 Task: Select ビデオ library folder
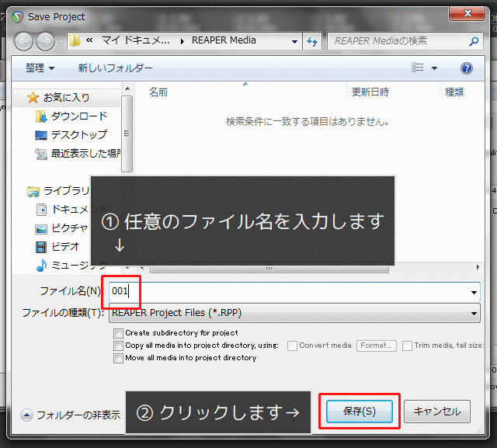[64, 247]
